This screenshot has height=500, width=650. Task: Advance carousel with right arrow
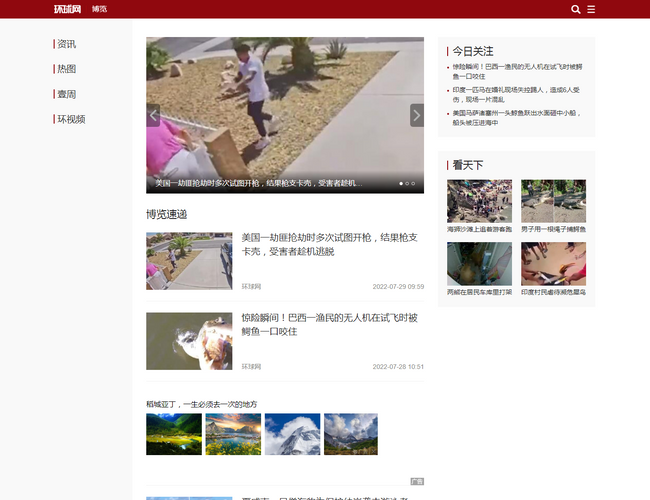coord(416,115)
